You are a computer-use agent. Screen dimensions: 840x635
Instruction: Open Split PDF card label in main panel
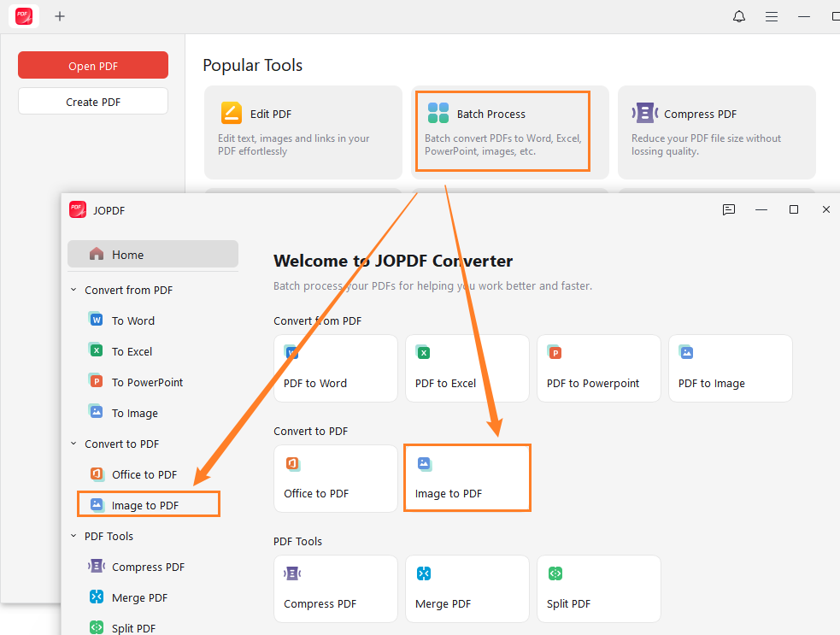pyautogui.click(x=568, y=603)
